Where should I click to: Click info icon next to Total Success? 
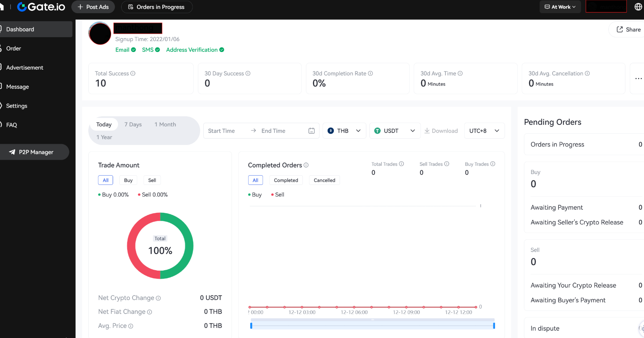133,74
